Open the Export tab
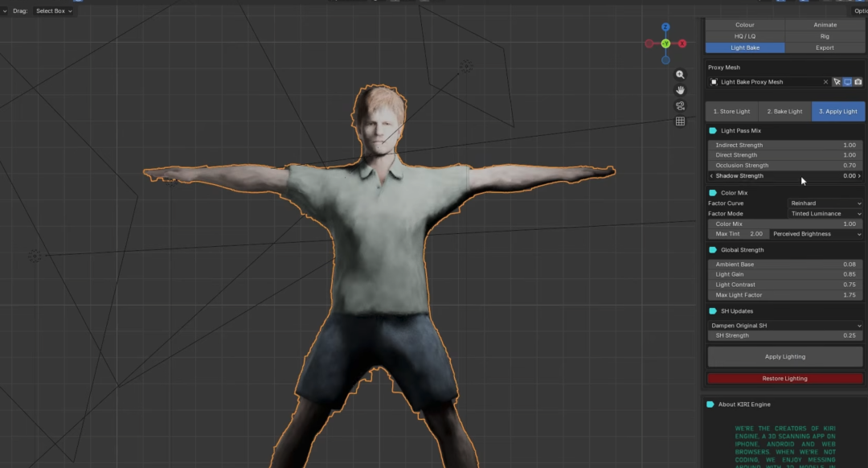 pyautogui.click(x=825, y=47)
